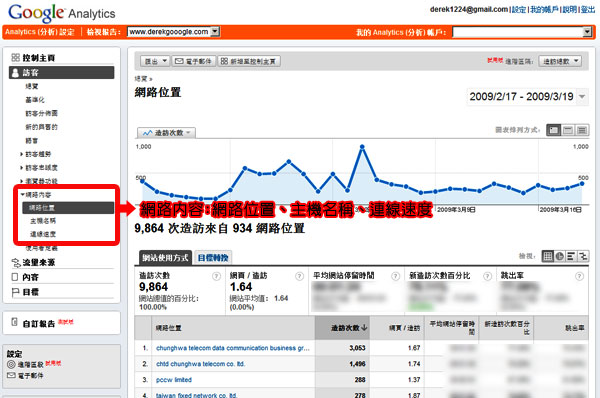Click the 內容 page icon in sidebar
This screenshot has height=398, width=600.
point(15,277)
